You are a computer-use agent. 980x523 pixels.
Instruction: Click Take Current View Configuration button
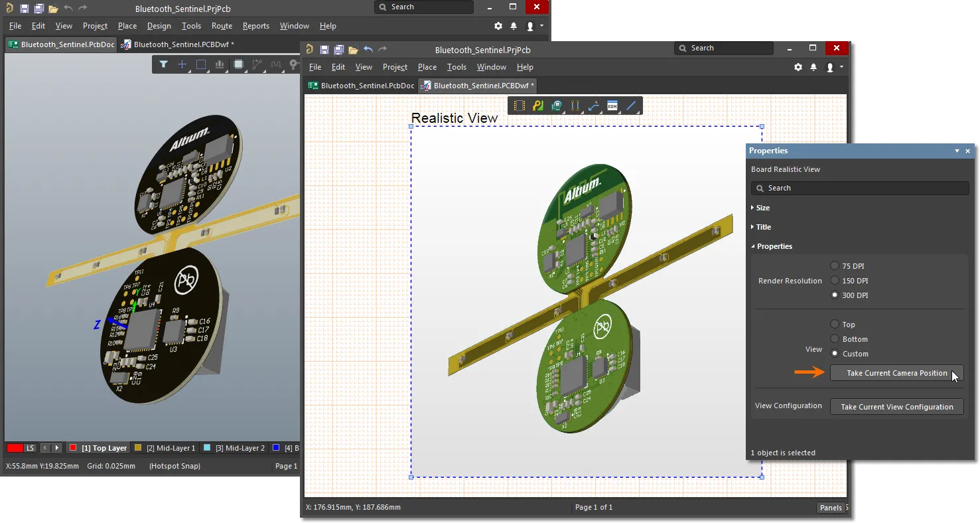pyautogui.click(x=897, y=407)
